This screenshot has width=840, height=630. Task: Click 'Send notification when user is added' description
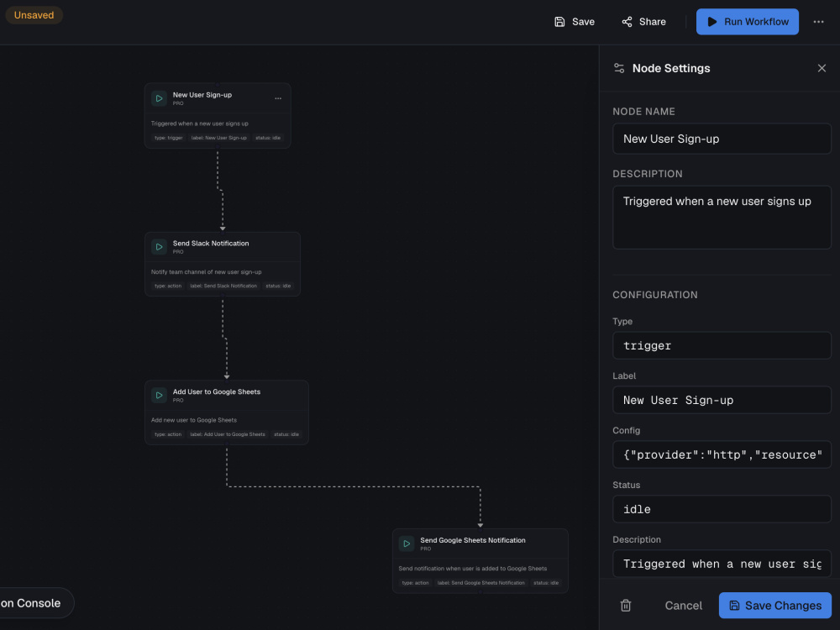tap(472, 569)
